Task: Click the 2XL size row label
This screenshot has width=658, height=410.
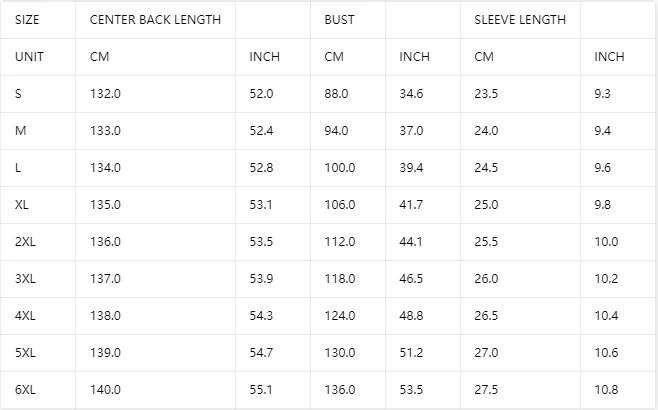Action: [x=25, y=242]
